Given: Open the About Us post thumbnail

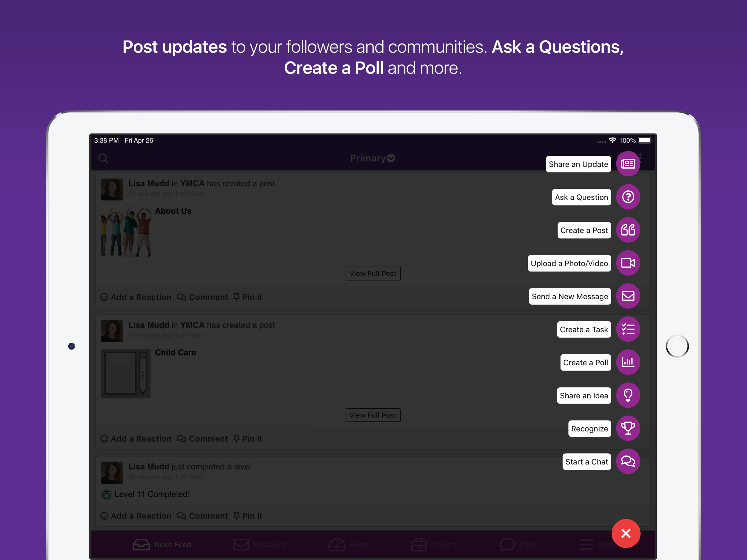Looking at the screenshot, I should [x=126, y=232].
